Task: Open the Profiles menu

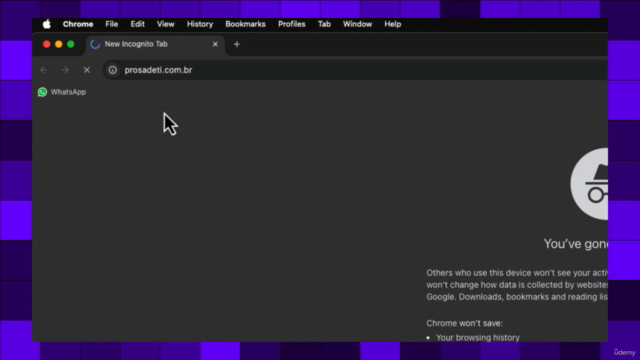Action: pos(291,24)
